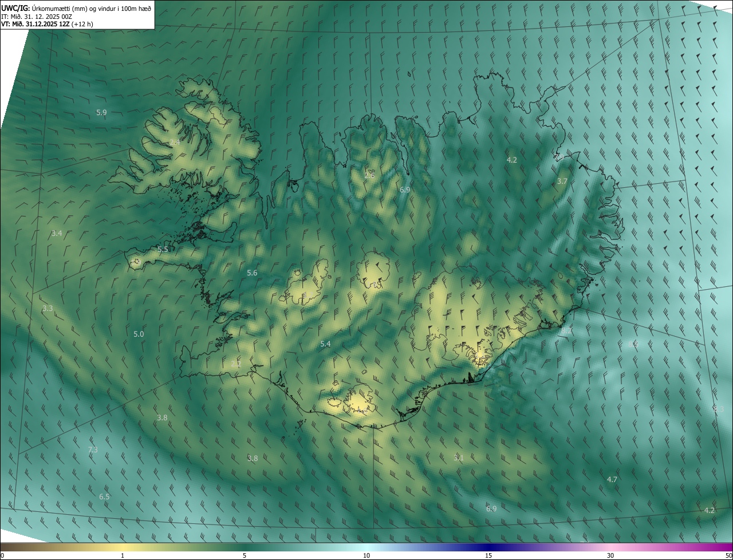Click the 5.0 value on the map
The height and width of the screenshot is (560, 733).
[139, 334]
